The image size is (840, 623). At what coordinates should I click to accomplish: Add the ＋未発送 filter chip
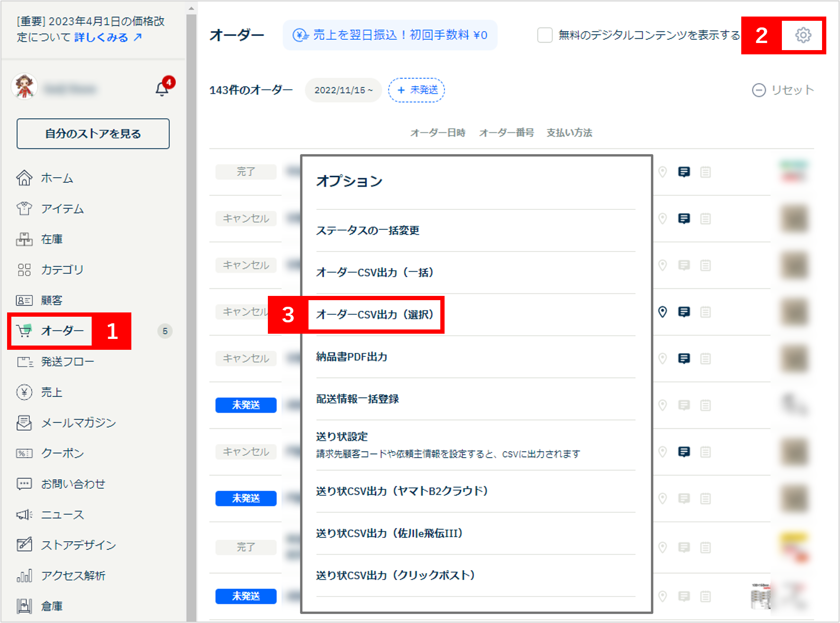click(x=417, y=90)
